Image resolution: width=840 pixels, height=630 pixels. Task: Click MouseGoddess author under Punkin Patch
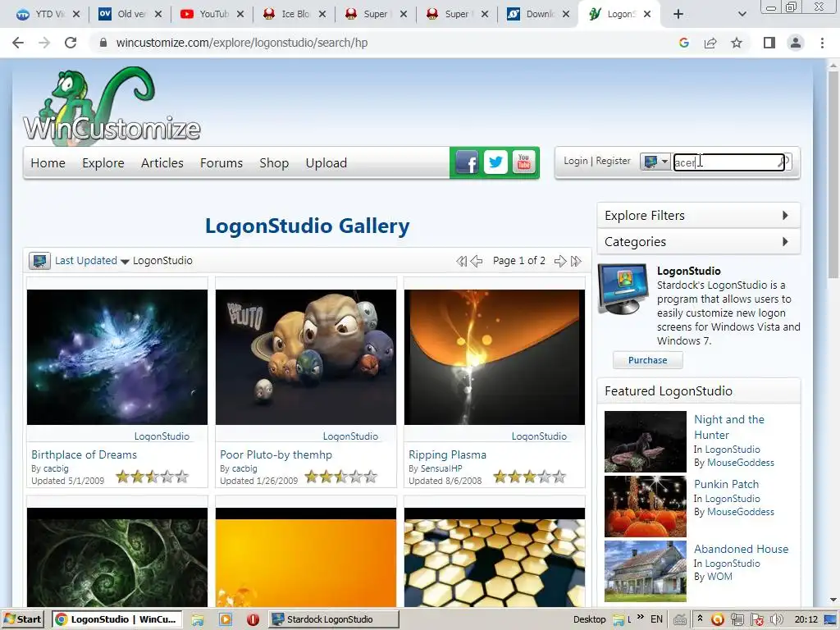[741, 512]
